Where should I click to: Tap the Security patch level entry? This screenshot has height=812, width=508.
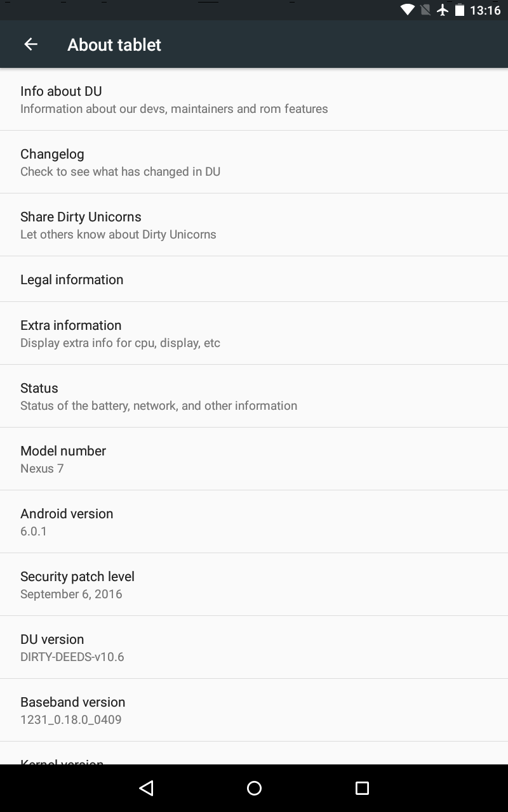254,584
